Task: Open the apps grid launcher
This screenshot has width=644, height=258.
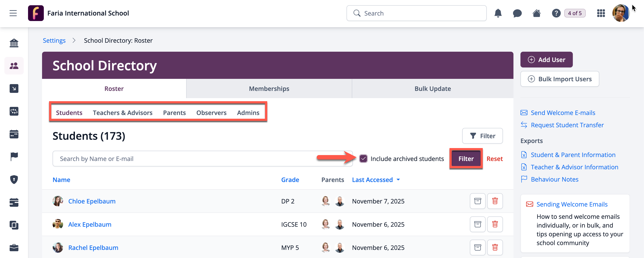Action: 601,13
